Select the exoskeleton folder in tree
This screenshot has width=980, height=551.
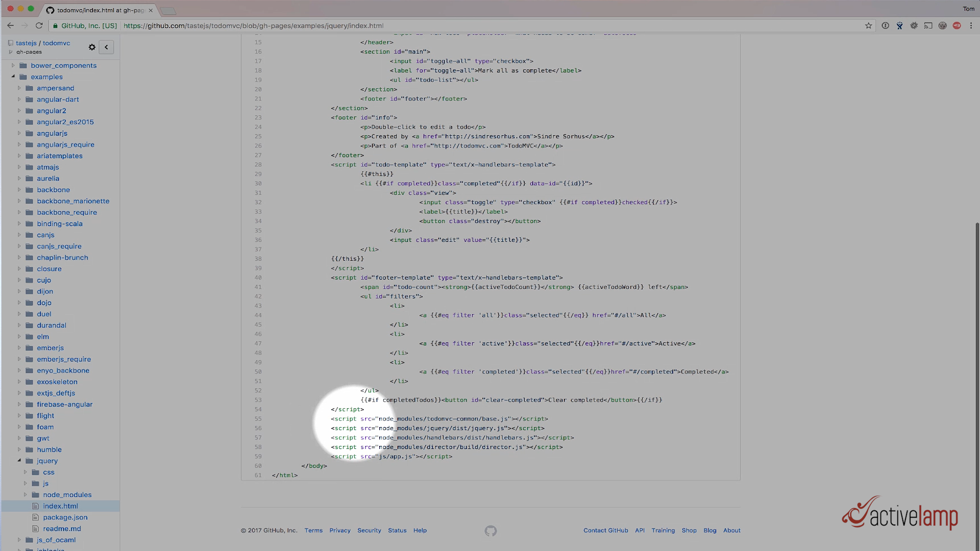[x=57, y=382]
